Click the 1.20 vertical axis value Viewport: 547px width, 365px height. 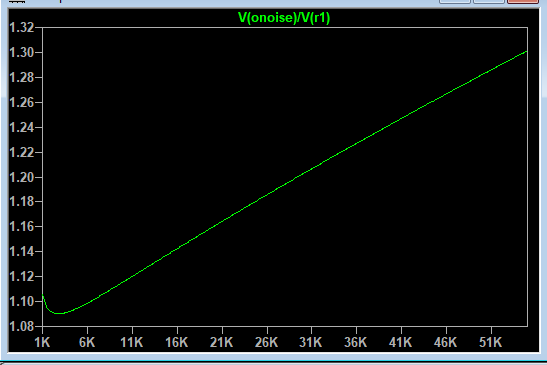21,177
